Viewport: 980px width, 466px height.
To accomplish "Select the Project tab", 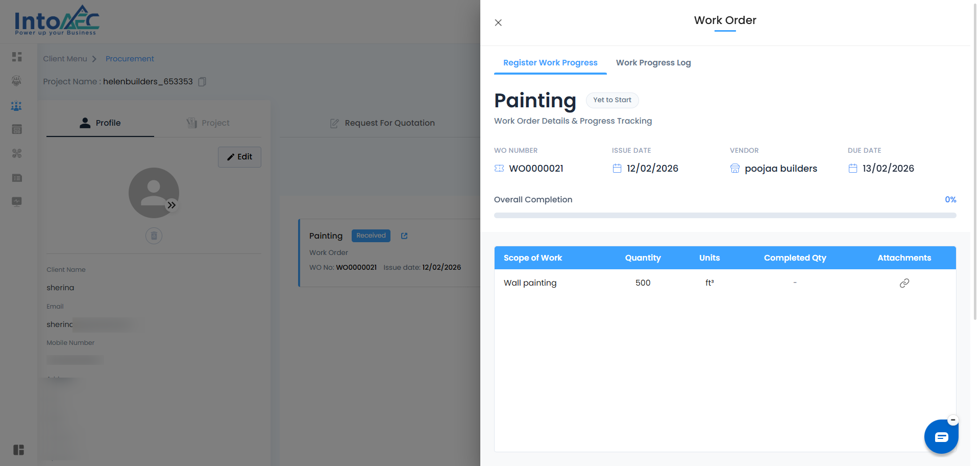I will (208, 123).
